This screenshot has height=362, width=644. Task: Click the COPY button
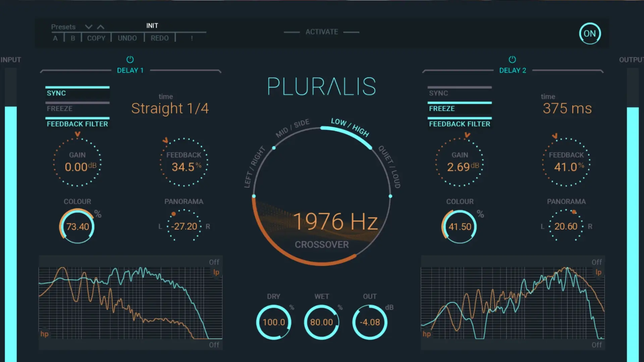pyautogui.click(x=96, y=38)
